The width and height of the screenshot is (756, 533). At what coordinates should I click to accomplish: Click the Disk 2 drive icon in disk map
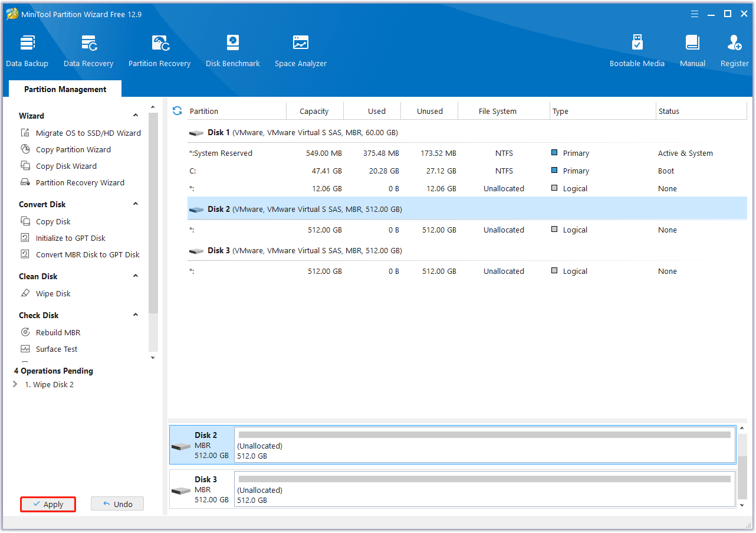click(181, 446)
